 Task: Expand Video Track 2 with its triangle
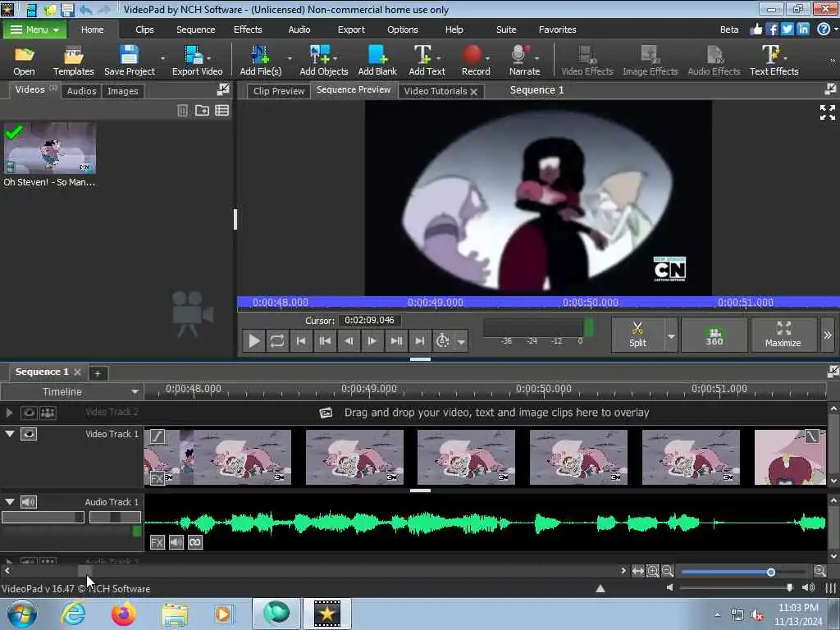[9, 413]
